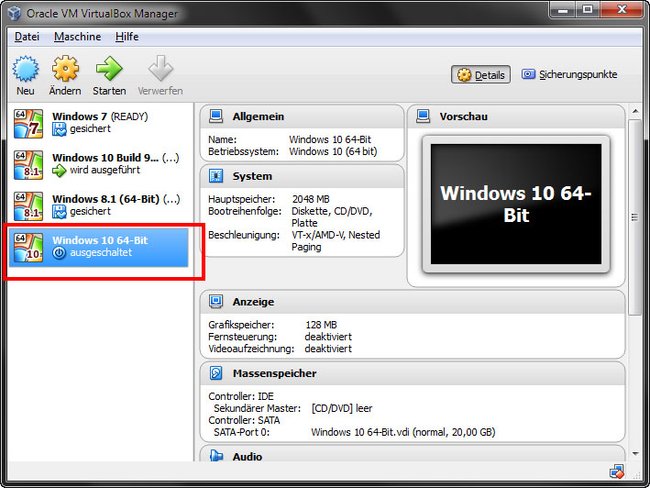650x488 pixels.
Task: Click the Controller: IDE line
Action: [x=241, y=396]
